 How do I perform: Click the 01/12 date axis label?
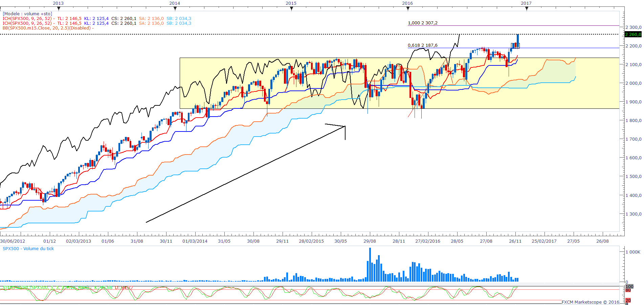(x=50, y=241)
